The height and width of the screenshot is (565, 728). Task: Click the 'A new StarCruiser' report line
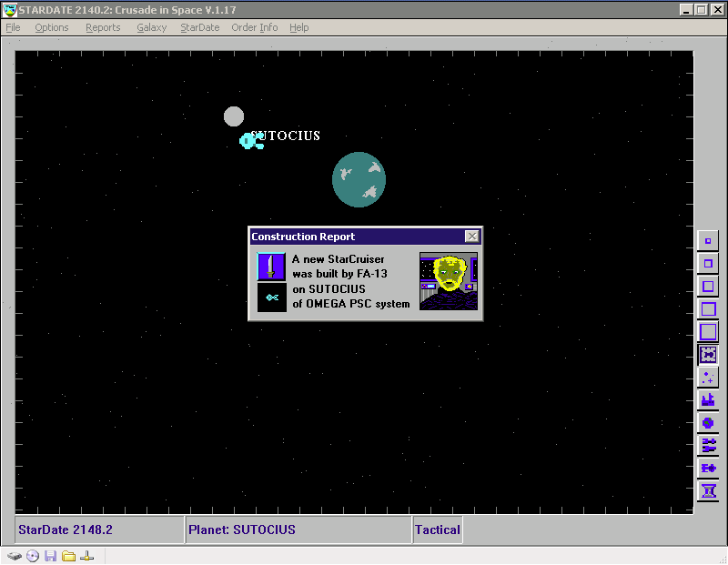(338, 259)
